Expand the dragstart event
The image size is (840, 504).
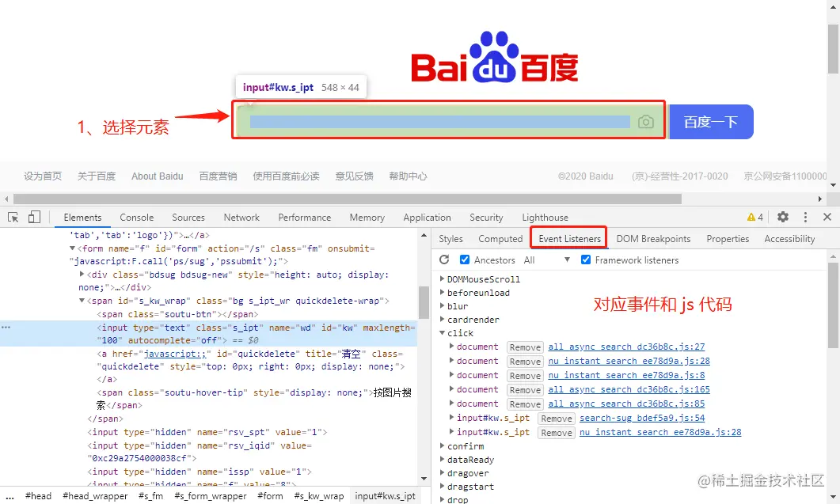pos(442,487)
